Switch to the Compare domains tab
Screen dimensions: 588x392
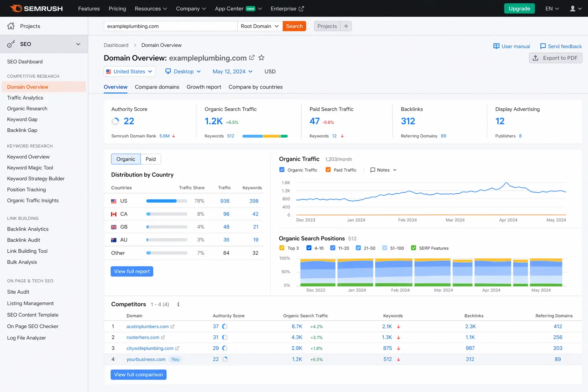tap(157, 87)
